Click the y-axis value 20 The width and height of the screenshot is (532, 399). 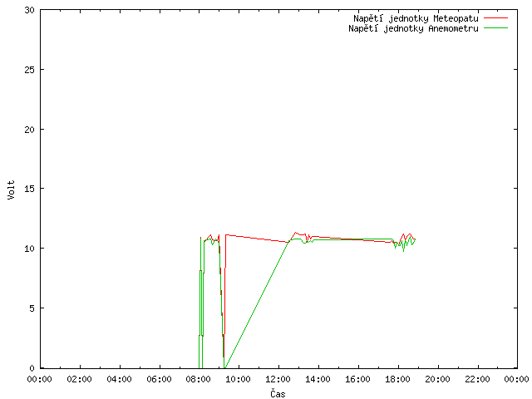click(x=30, y=130)
